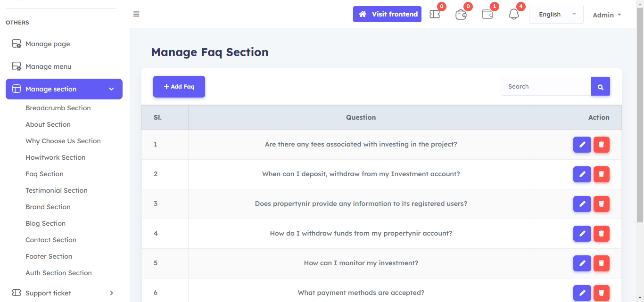Click the hamburger menu icon to collapse the sidebar
This screenshot has height=302, width=644.
click(x=136, y=14)
